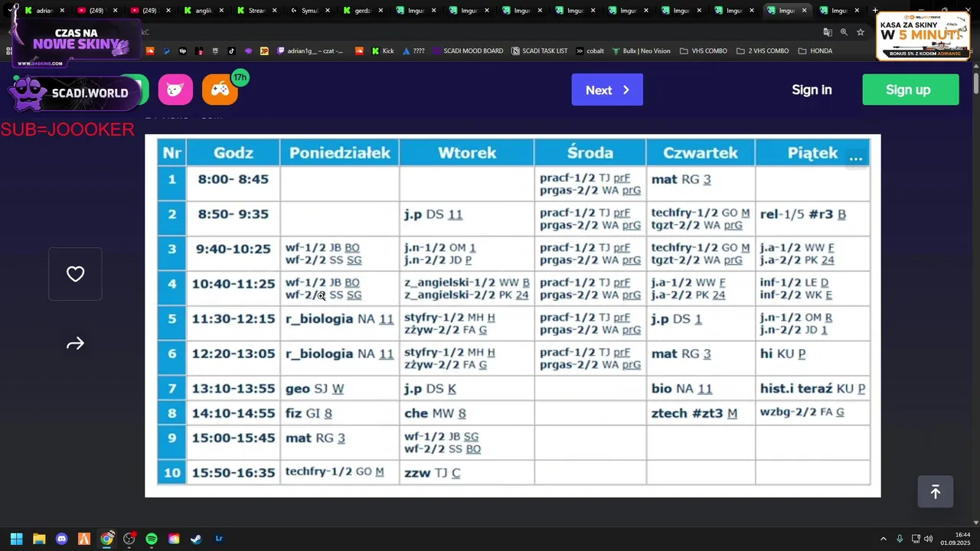Show hidden system tray icons
Image resolution: width=980 pixels, height=551 pixels.
pyautogui.click(x=883, y=539)
